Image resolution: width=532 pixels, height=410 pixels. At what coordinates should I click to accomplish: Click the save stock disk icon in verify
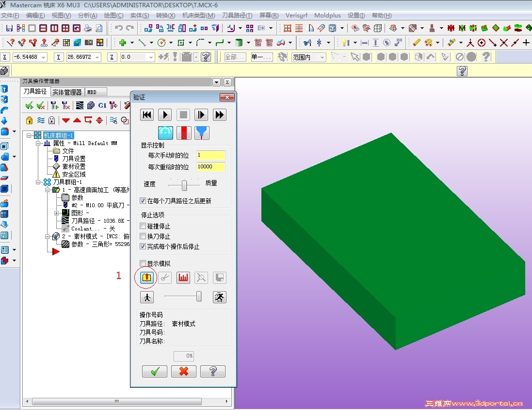click(x=220, y=278)
